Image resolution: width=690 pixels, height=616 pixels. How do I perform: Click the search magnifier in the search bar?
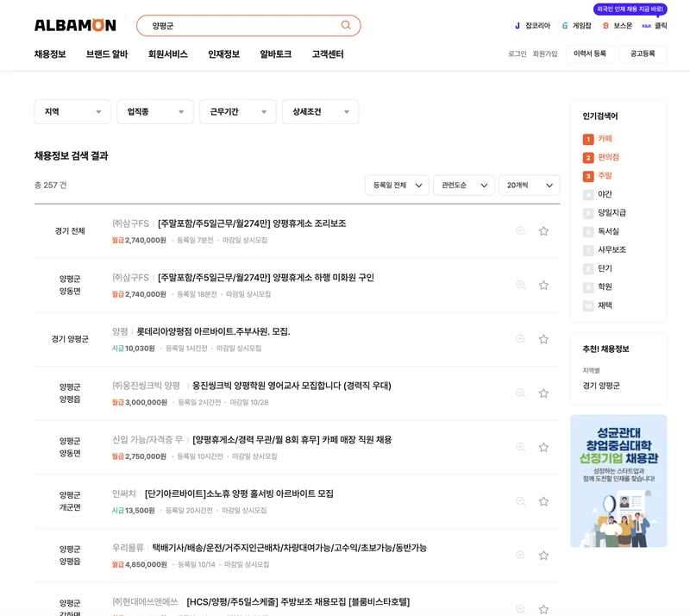coord(347,25)
